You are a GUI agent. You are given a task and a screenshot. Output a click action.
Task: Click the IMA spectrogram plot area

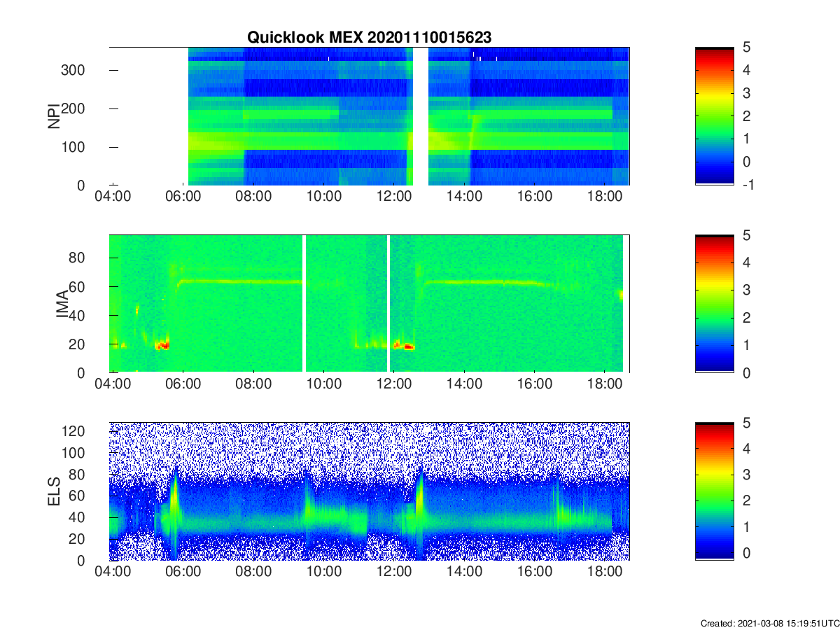coord(369,304)
